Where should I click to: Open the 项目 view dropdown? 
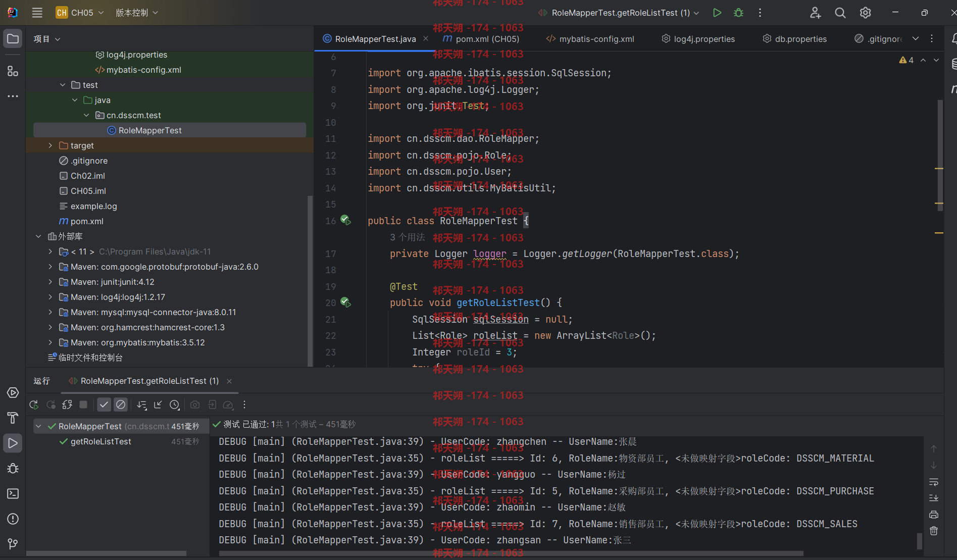47,39
